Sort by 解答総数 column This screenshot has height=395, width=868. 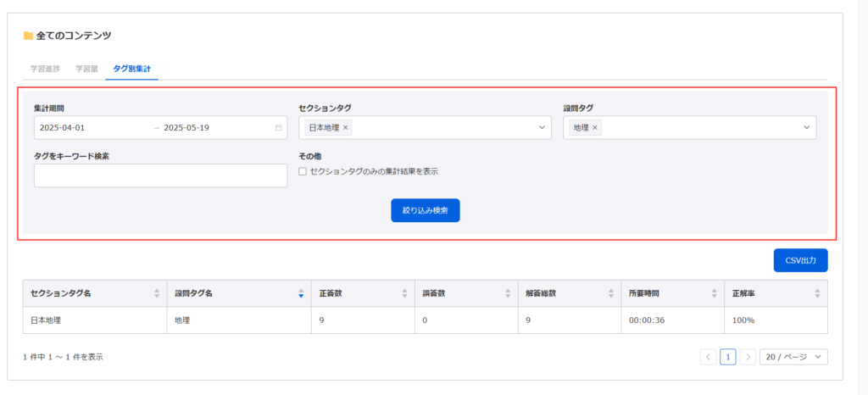[611, 293]
